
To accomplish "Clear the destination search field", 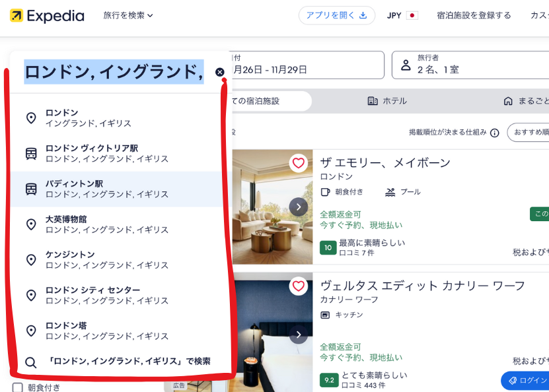I will click(220, 72).
